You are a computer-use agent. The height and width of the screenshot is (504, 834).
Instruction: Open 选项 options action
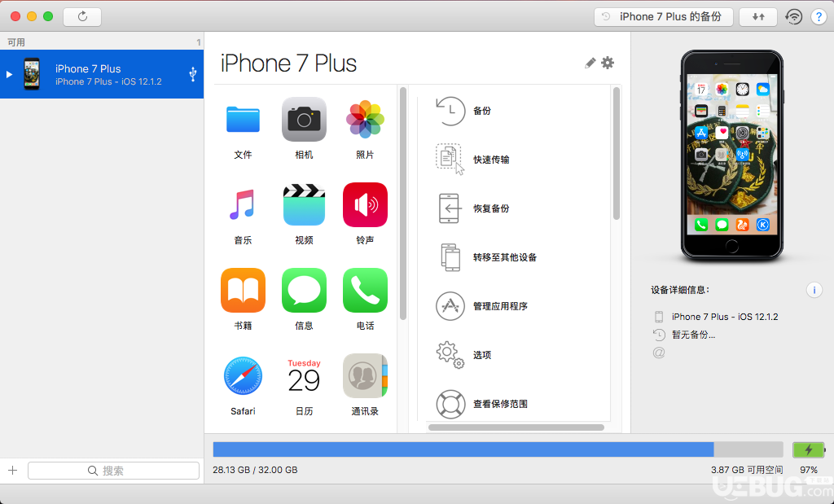[x=463, y=355]
